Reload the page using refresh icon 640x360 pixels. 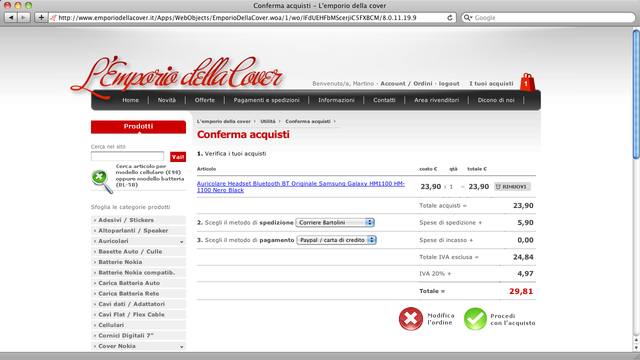point(450,18)
